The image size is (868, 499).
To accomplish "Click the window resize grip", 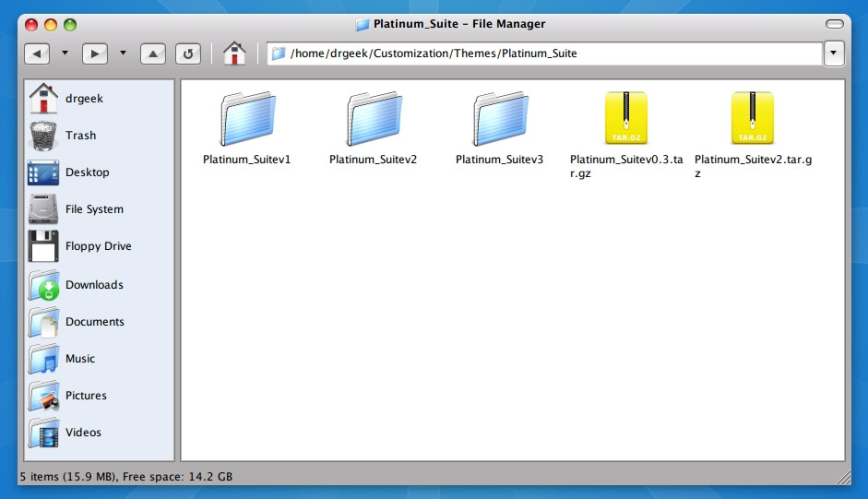I will point(843,477).
